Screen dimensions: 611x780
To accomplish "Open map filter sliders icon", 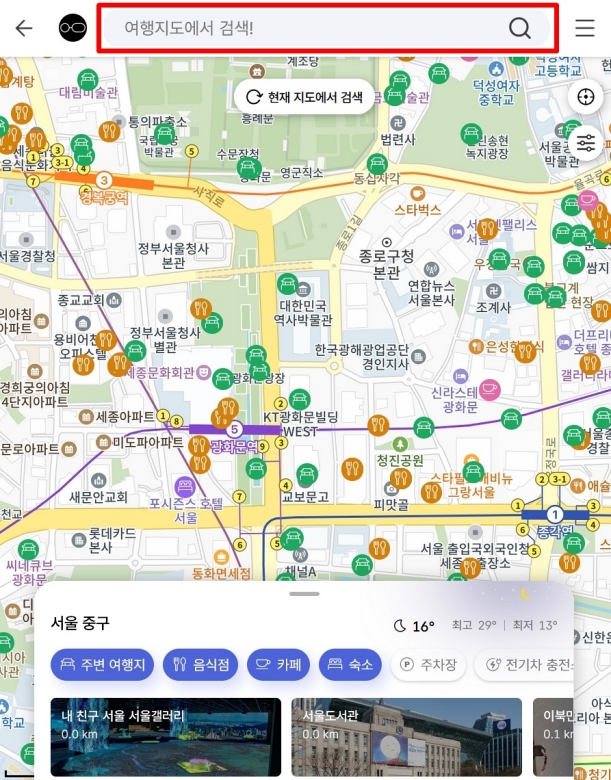I will pyautogui.click(x=585, y=143).
